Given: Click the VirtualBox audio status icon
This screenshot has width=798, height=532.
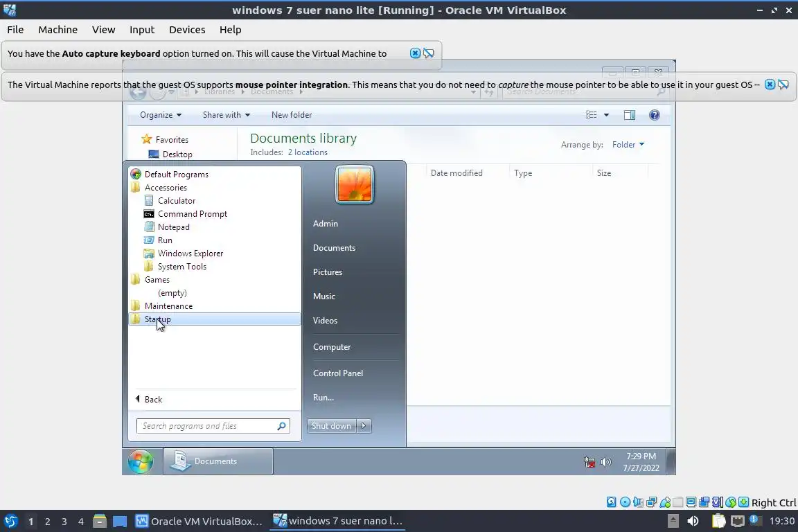Looking at the screenshot, I should click(x=638, y=502).
